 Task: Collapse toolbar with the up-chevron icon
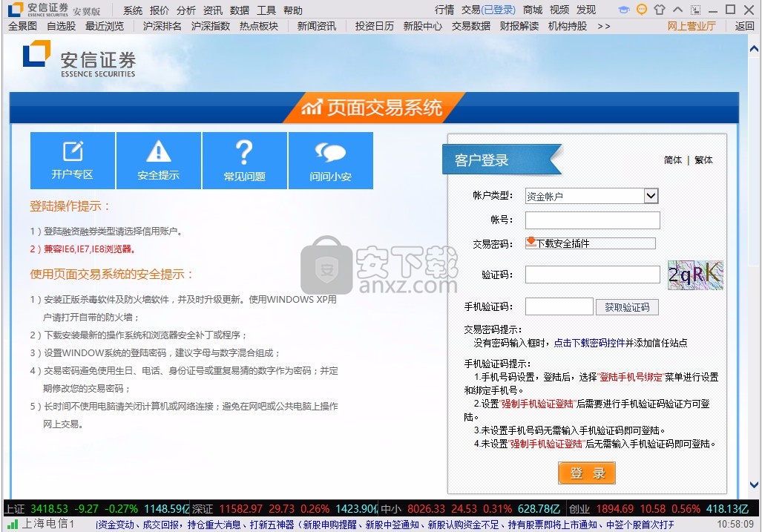tap(677, 10)
